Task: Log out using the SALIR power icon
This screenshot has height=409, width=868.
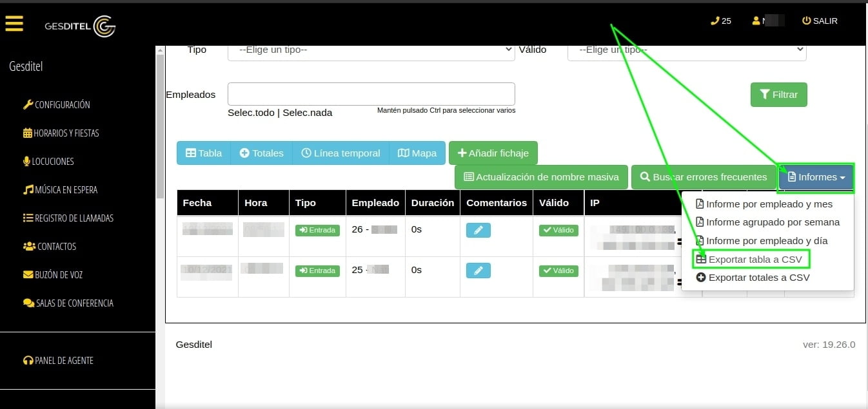Action: [820, 21]
